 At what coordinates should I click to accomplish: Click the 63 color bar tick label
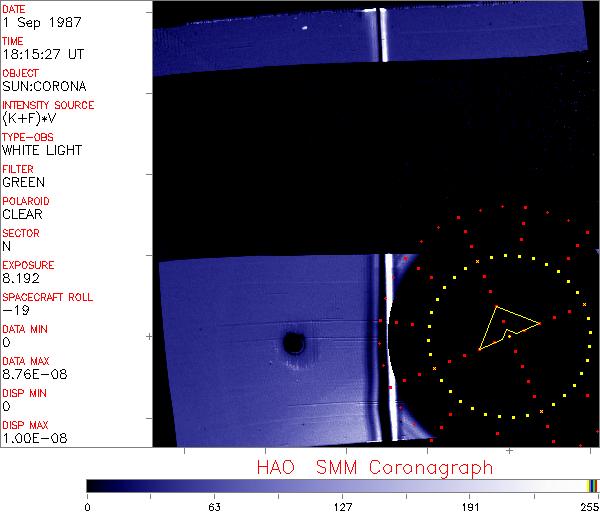(214, 505)
